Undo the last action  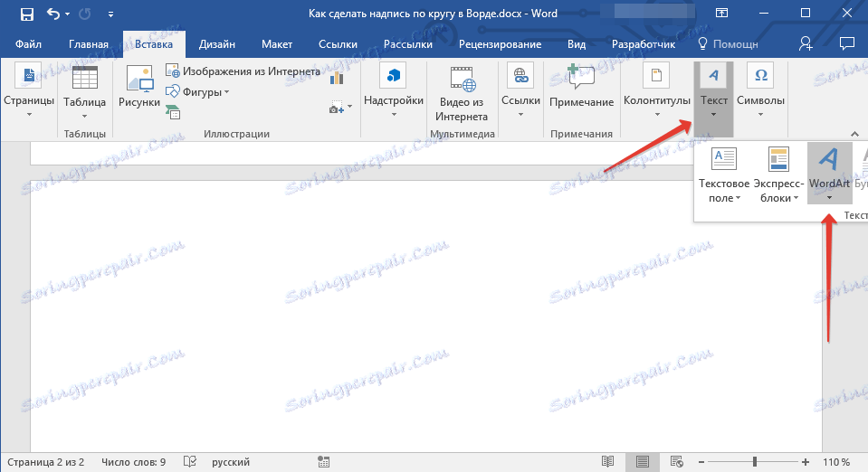pyautogui.click(x=53, y=14)
